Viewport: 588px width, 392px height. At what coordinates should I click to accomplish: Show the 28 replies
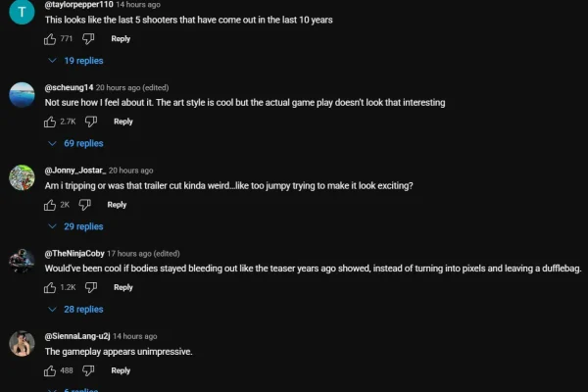click(x=75, y=310)
